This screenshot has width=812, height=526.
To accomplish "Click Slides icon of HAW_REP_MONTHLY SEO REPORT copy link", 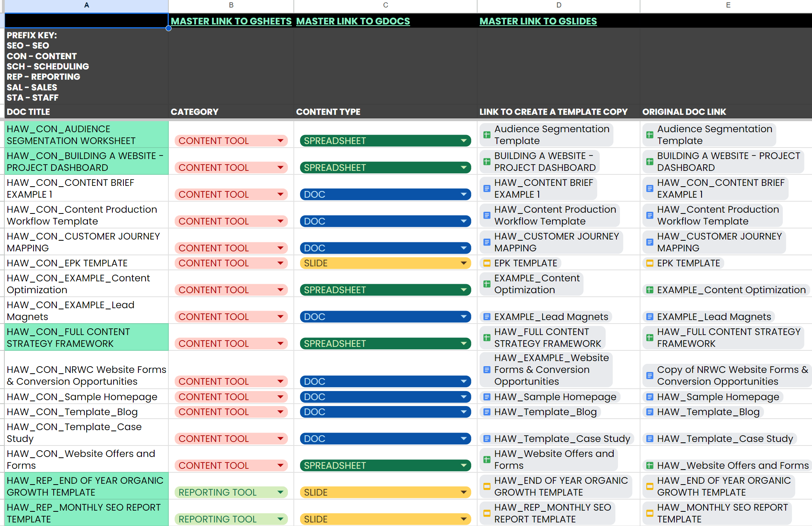I will tap(487, 513).
